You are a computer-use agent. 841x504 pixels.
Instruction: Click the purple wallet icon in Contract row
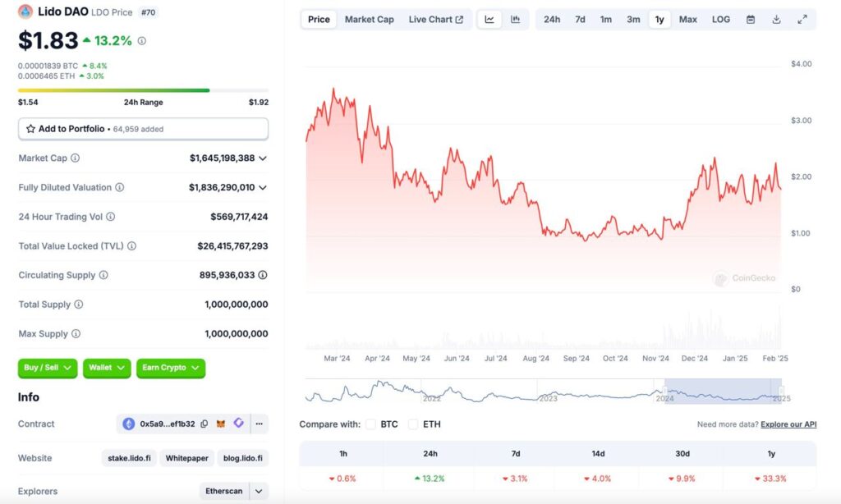(x=239, y=423)
